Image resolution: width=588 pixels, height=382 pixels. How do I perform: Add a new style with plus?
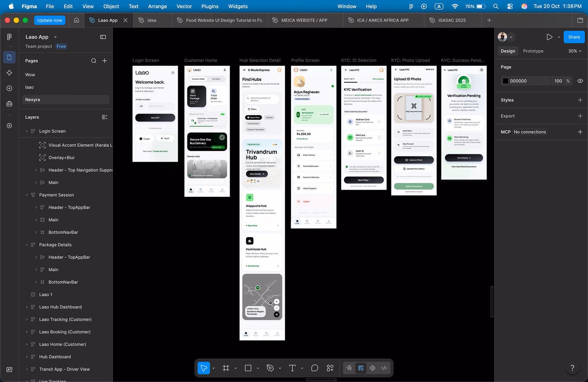[580, 100]
